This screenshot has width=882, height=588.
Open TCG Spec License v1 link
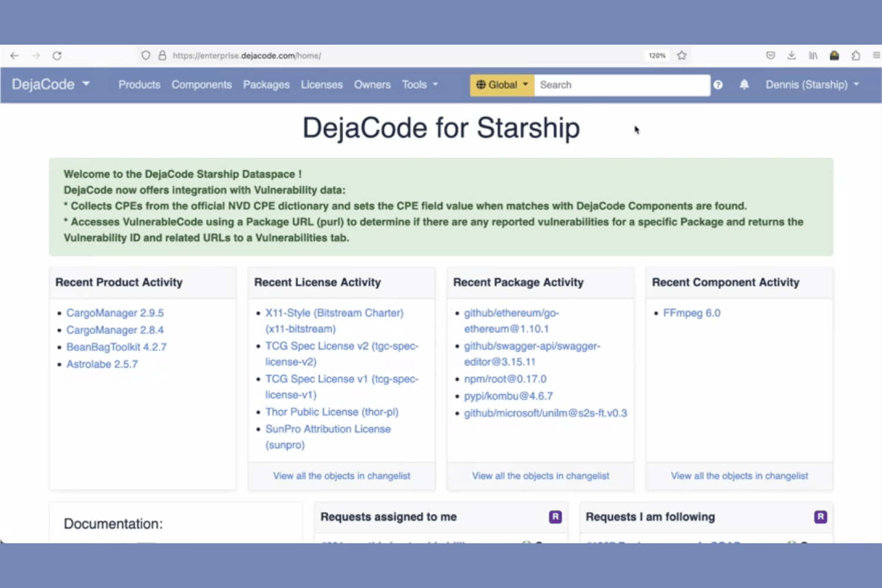pyautogui.click(x=342, y=387)
